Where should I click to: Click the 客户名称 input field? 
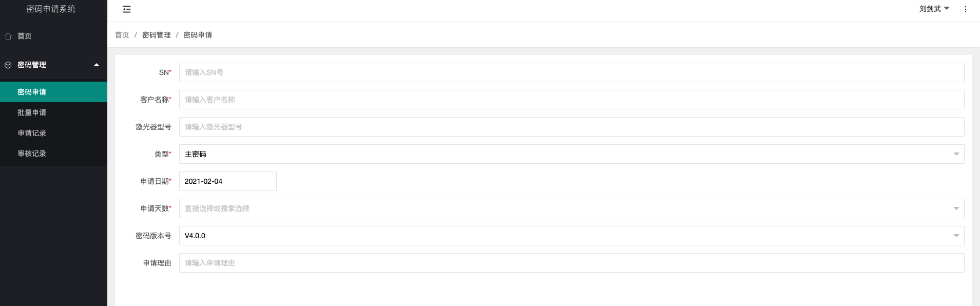point(571,100)
